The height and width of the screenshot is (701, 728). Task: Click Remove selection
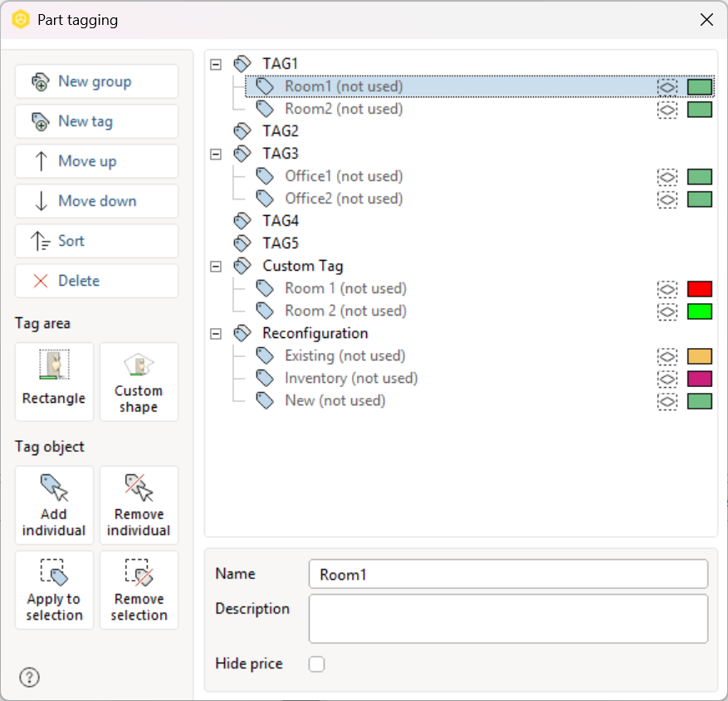pyautogui.click(x=139, y=590)
